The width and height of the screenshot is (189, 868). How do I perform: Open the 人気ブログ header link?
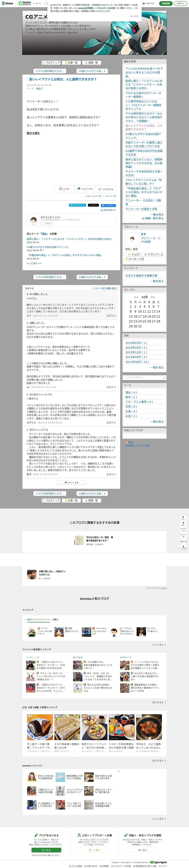(x=149, y=3)
